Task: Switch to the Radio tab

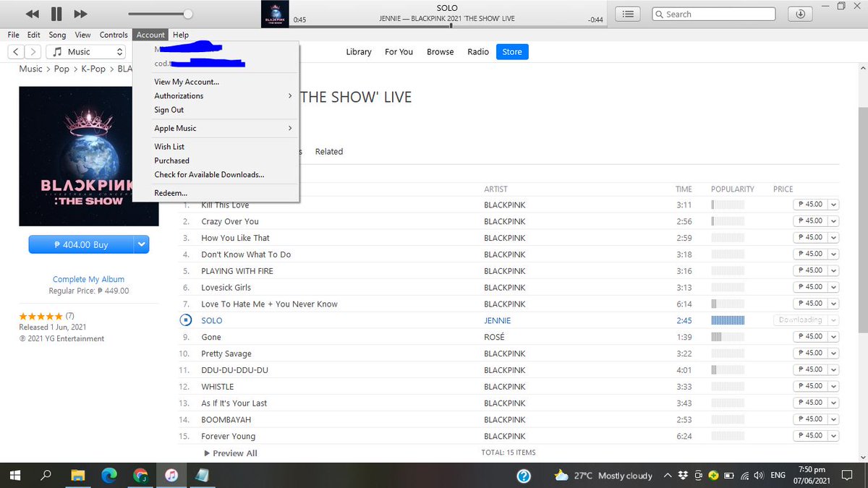Action: click(478, 52)
